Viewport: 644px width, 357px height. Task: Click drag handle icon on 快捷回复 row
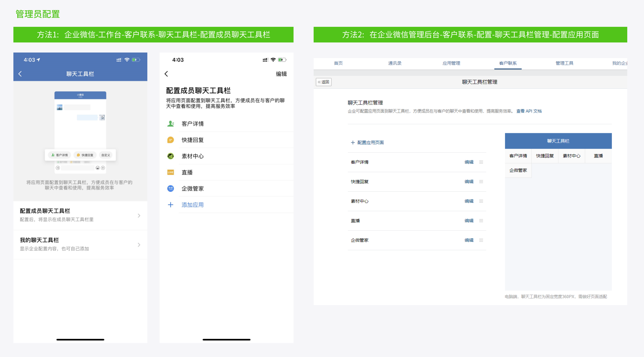pyautogui.click(x=481, y=182)
